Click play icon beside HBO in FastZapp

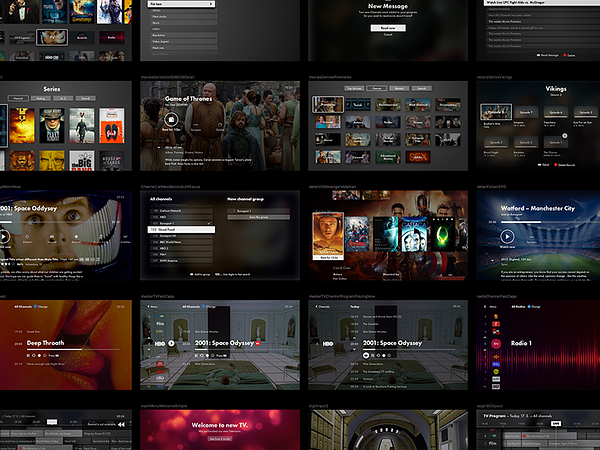click(x=171, y=344)
